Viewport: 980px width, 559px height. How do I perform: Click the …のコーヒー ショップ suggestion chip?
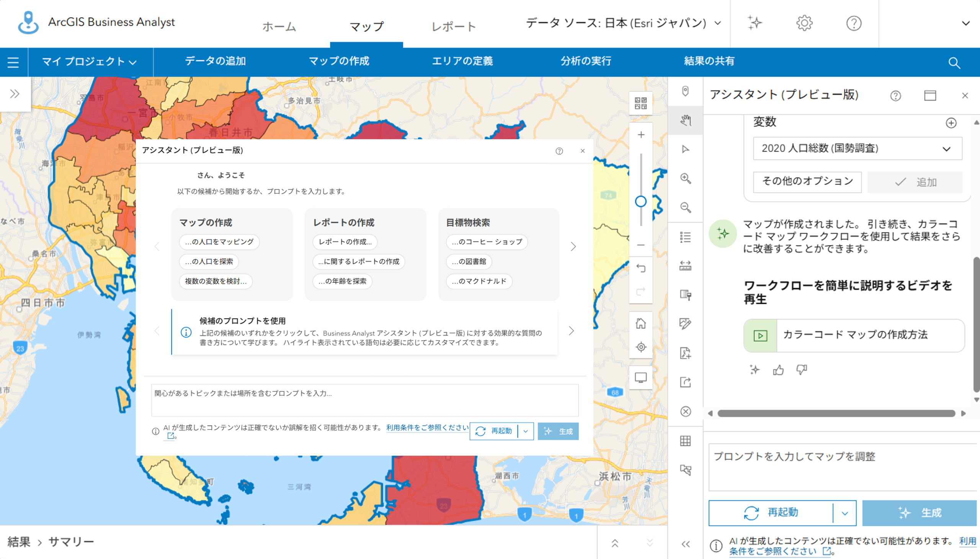pyautogui.click(x=487, y=242)
